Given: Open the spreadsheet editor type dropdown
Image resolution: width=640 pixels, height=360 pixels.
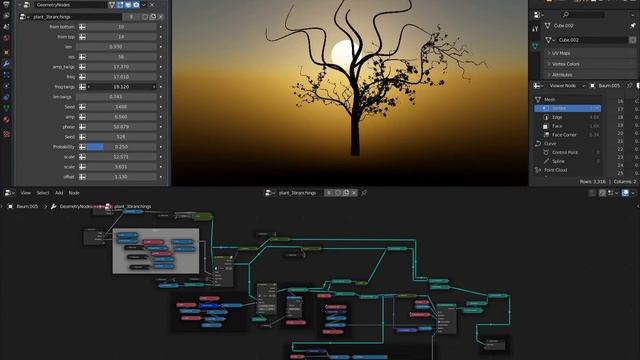Looking at the screenshot, I should point(539,86).
